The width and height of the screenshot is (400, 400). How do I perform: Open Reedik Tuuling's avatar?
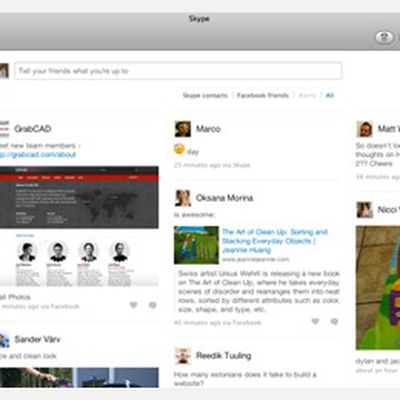(183, 356)
